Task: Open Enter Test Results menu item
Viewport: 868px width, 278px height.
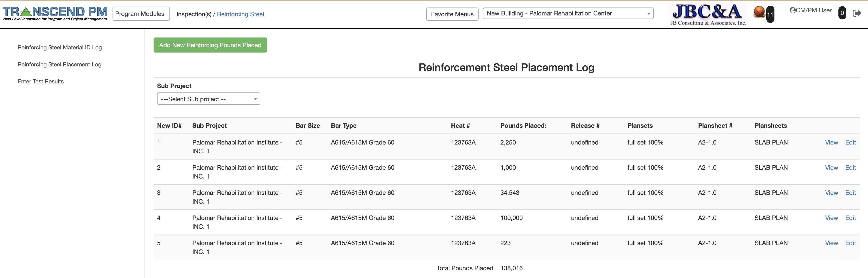Action: click(x=40, y=81)
